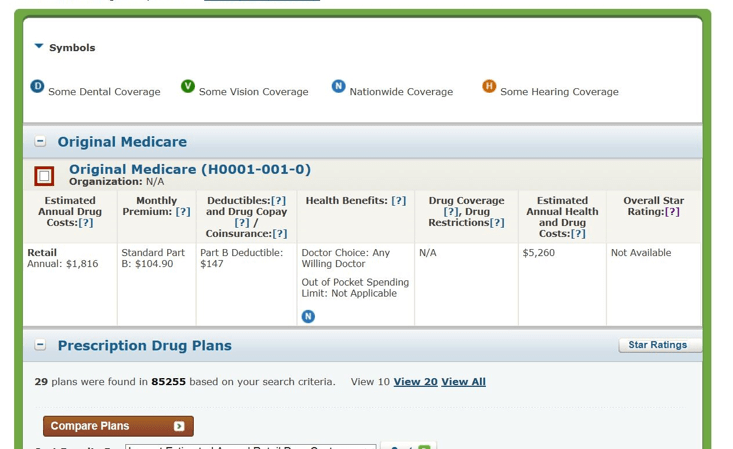This screenshot has width=733, height=449.
Task: Open Original Medicare (H0001-001-0) plan title
Action: 190,169
